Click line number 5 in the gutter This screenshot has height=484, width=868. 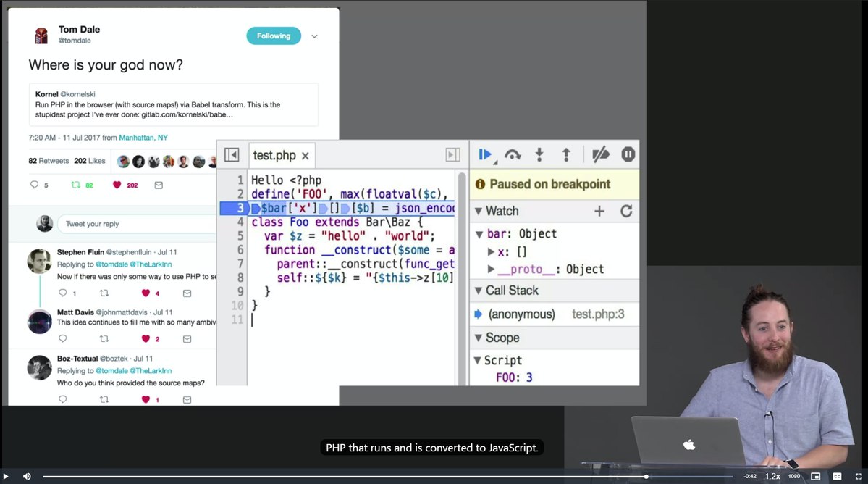click(240, 236)
